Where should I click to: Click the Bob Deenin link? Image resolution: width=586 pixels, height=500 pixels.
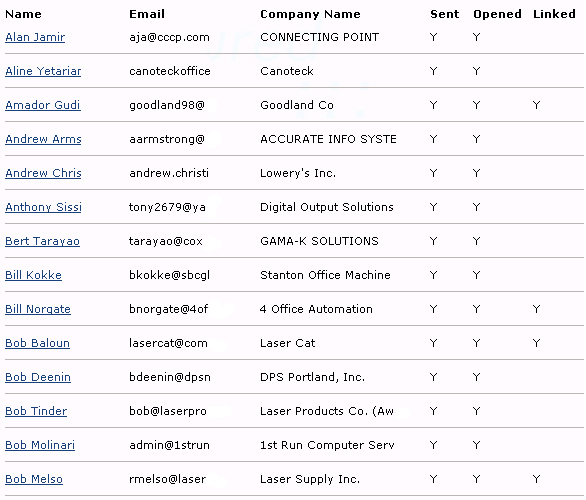(38, 377)
